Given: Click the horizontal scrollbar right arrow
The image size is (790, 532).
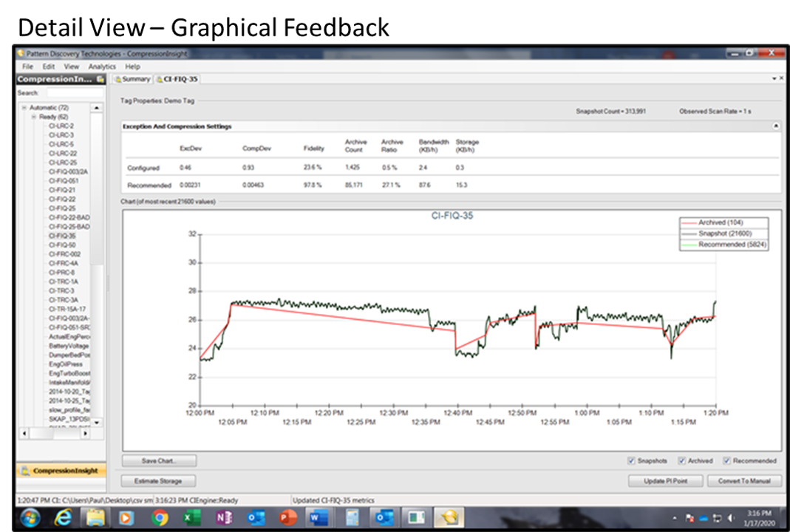Looking at the screenshot, I should coord(86,433).
